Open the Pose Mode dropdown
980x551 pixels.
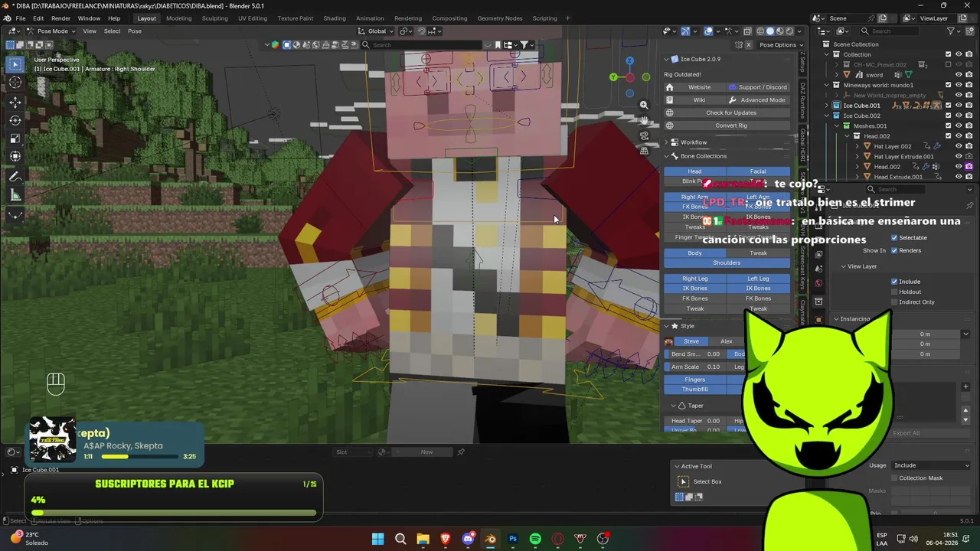click(x=52, y=31)
